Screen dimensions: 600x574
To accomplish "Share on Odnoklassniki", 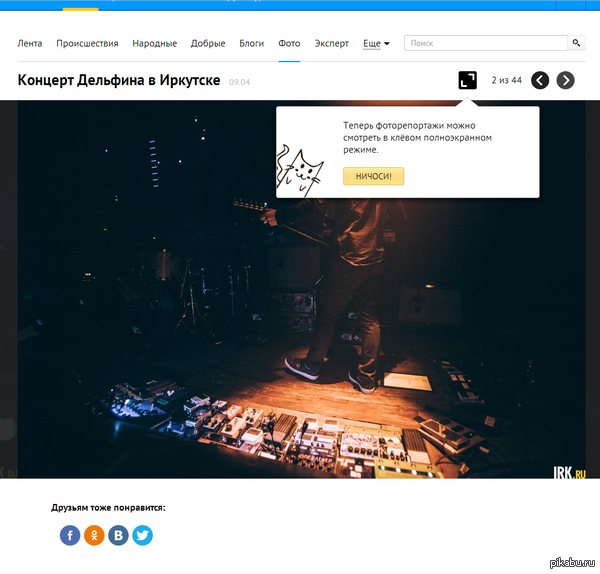I will [x=94, y=535].
